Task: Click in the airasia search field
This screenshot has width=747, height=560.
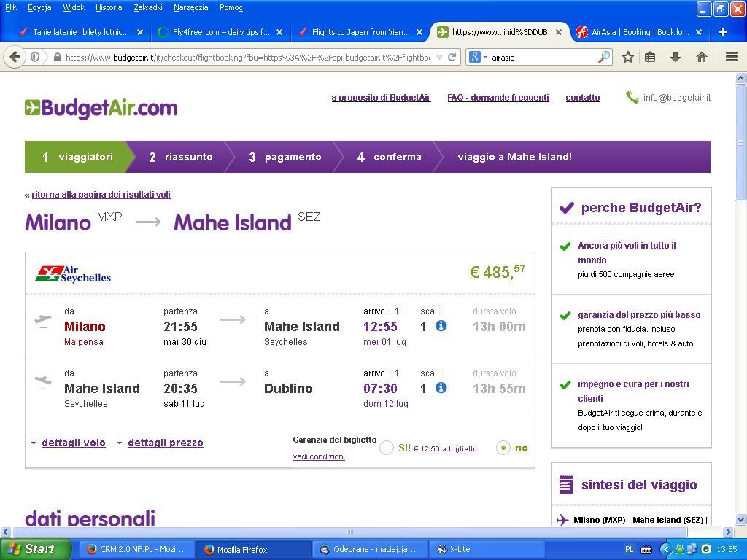Action: [543, 57]
